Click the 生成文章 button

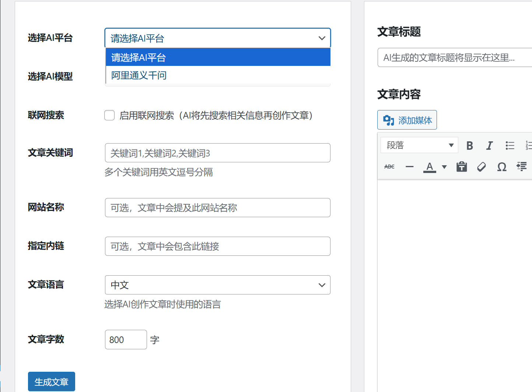[x=52, y=382]
